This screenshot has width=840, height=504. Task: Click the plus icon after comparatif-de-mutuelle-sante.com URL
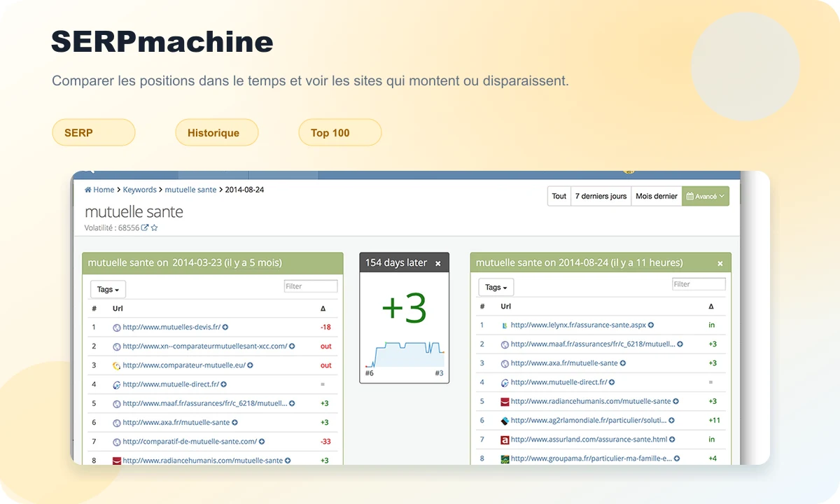tap(262, 442)
